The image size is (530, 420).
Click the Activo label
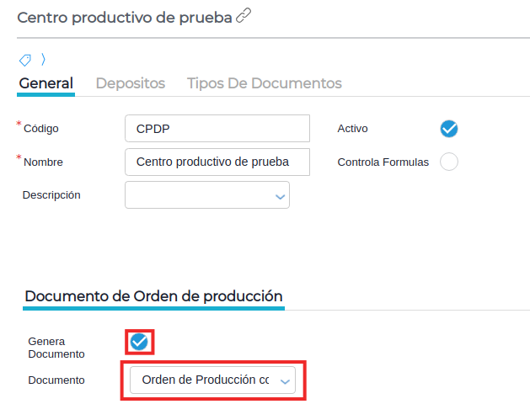coord(352,129)
